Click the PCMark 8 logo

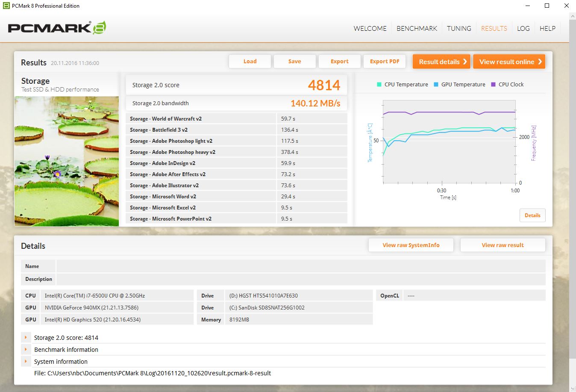tap(57, 28)
